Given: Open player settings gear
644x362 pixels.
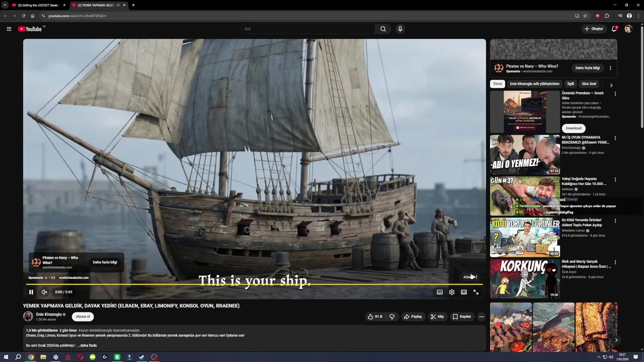Looking at the screenshot, I should point(452,292).
